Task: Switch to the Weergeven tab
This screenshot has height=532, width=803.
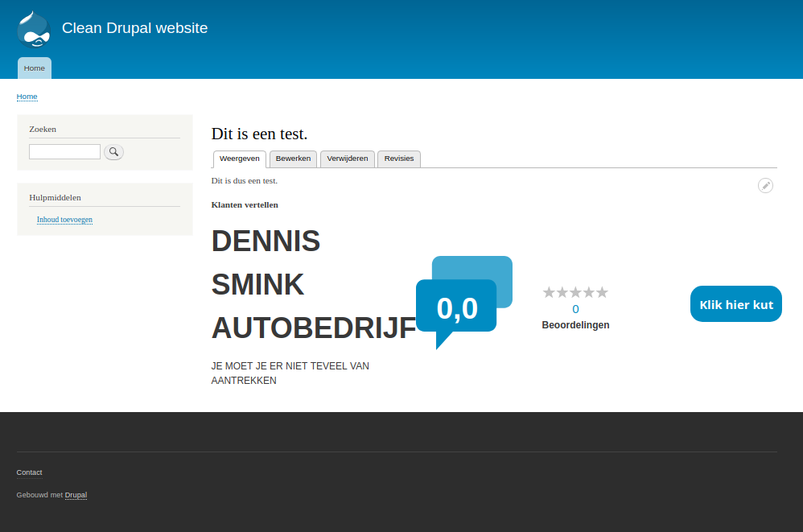Action: click(239, 159)
